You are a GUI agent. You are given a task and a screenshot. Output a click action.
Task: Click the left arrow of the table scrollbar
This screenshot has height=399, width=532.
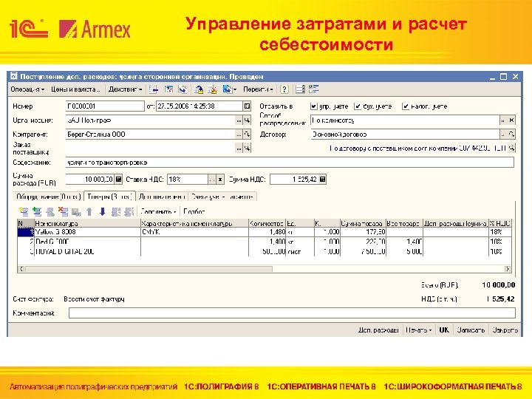point(21,269)
